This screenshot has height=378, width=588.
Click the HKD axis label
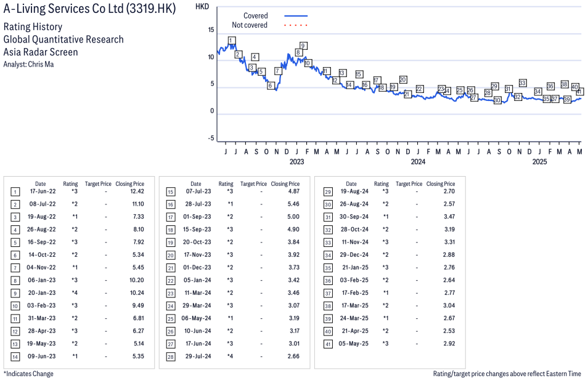[x=202, y=7]
